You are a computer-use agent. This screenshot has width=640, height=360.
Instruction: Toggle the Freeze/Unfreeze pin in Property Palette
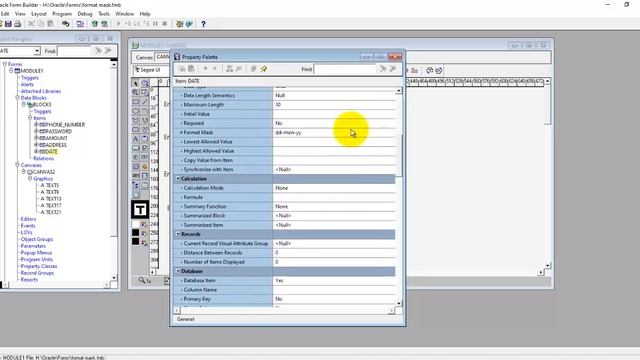click(264, 69)
